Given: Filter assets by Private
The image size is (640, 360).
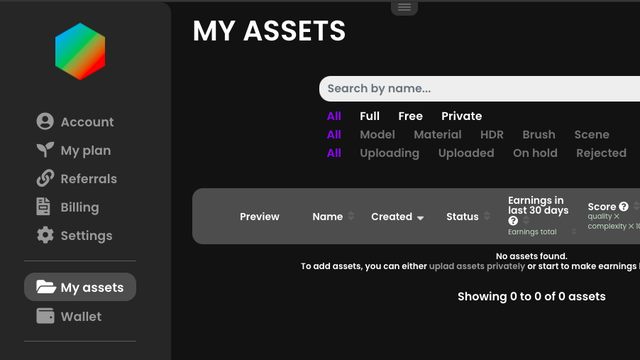Looking at the screenshot, I should (461, 116).
